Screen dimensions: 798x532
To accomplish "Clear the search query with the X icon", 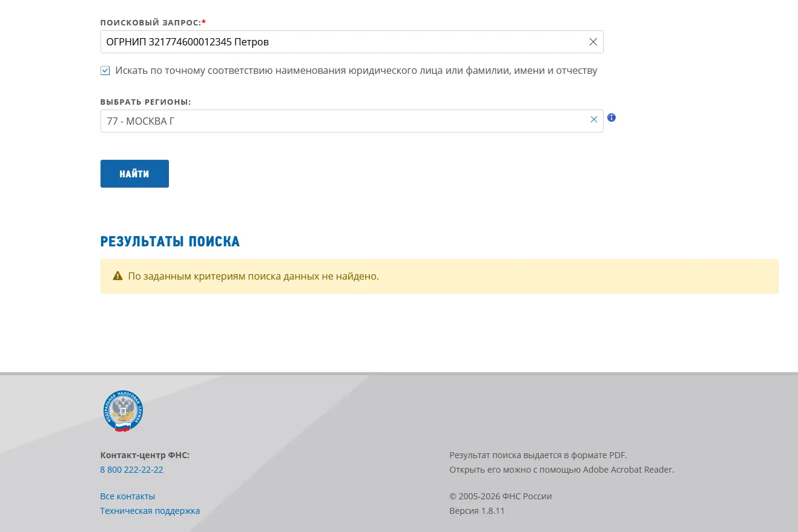I will 593,42.
